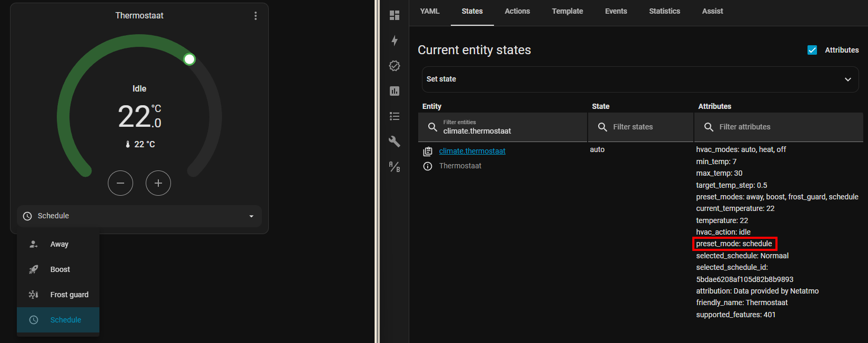Open the Statistics tab
The image size is (868, 343).
tap(664, 11)
